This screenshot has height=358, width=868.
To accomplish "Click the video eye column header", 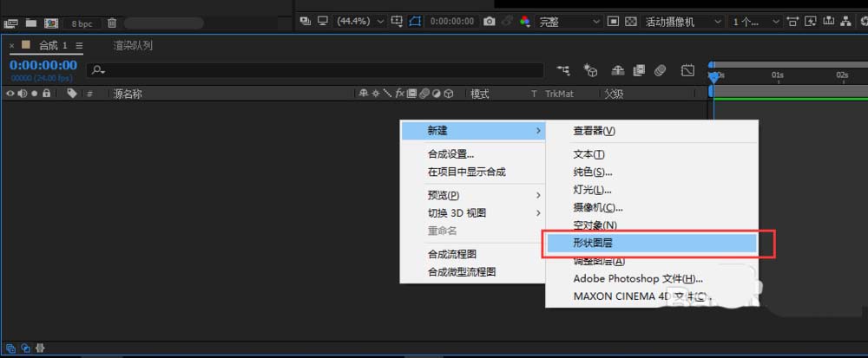I will pos(10,94).
